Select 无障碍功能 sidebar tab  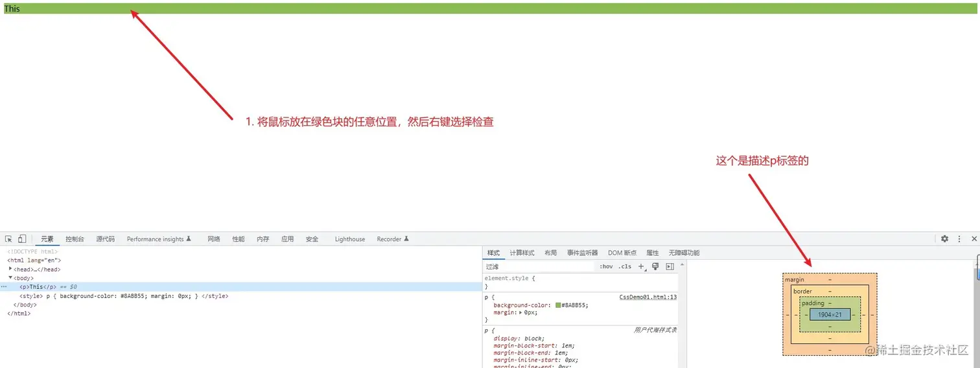coord(684,253)
